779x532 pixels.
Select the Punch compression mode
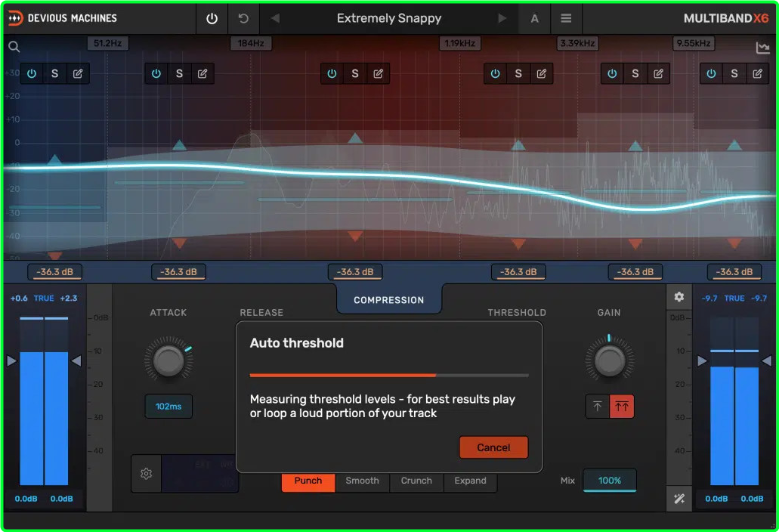click(308, 481)
